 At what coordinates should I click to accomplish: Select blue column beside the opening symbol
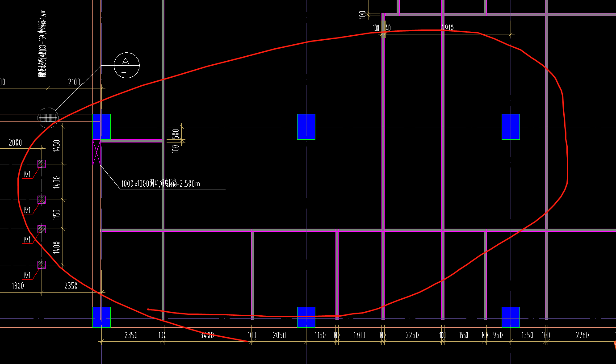coord(101,127)
